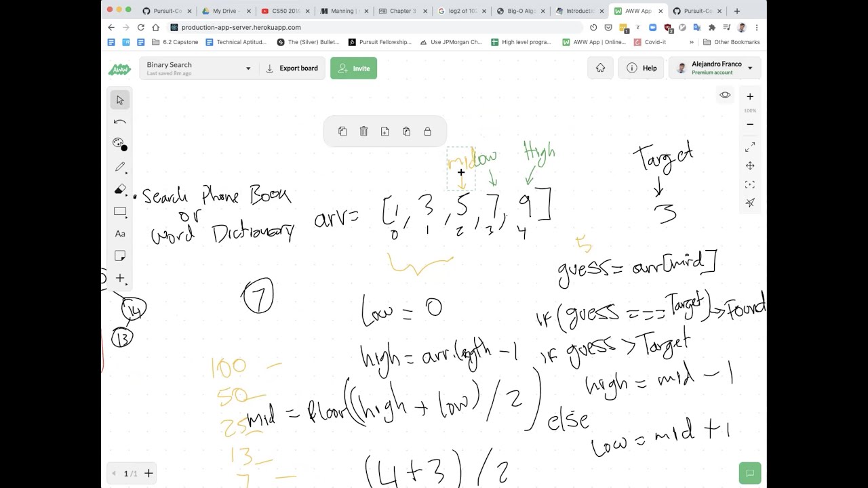
Task: Zoom in on the whiteboard
Action: pyautogui.click(x=750, y=96)
